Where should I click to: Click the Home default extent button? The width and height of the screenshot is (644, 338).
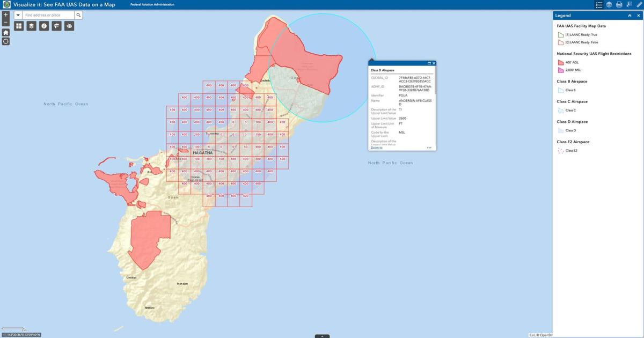[5, 32]
